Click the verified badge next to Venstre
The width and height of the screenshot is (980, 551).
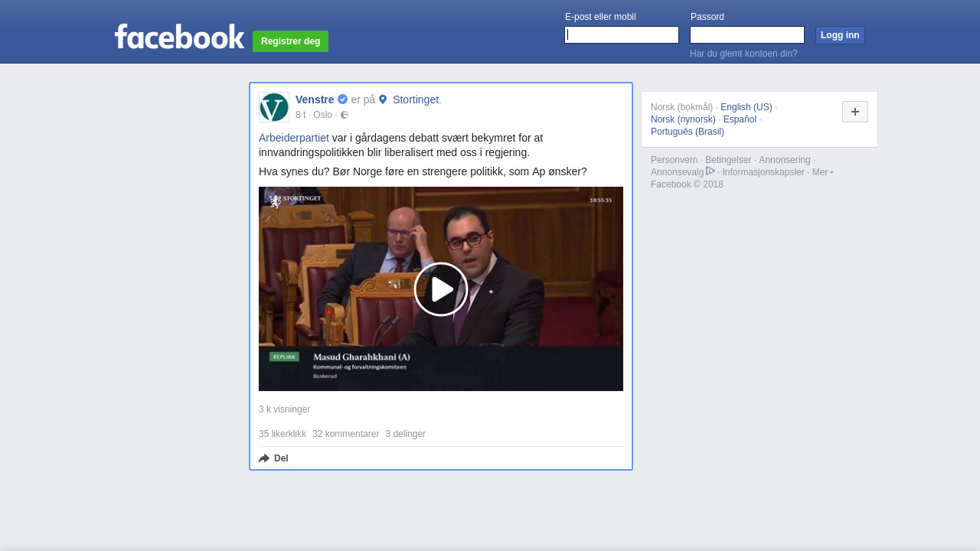pyautogui.click(x=342, y=99)
